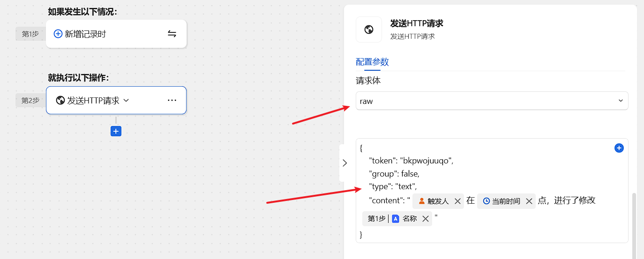
Task: Remove the 第1步 名称 variable tag
Action: tap(426, 219)
